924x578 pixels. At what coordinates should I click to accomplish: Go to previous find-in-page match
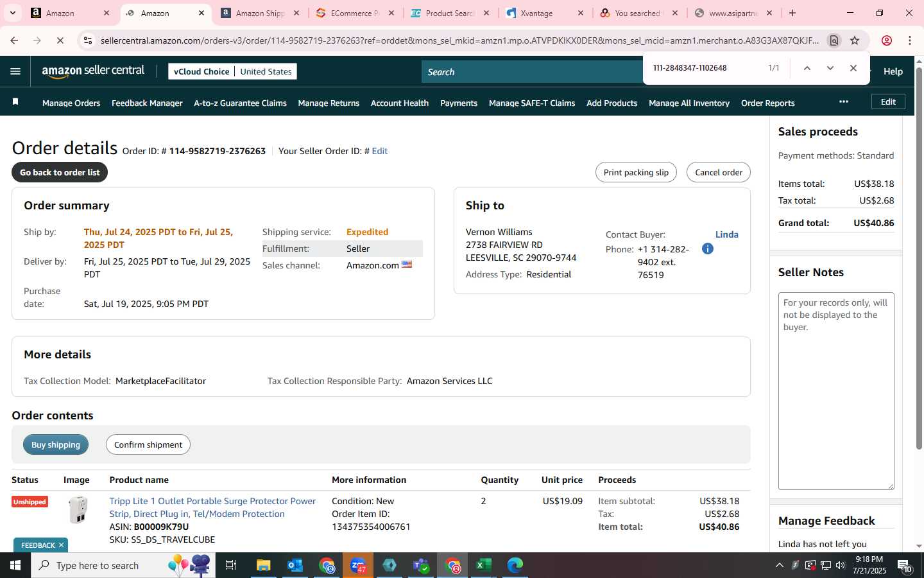tap(807, 68)
